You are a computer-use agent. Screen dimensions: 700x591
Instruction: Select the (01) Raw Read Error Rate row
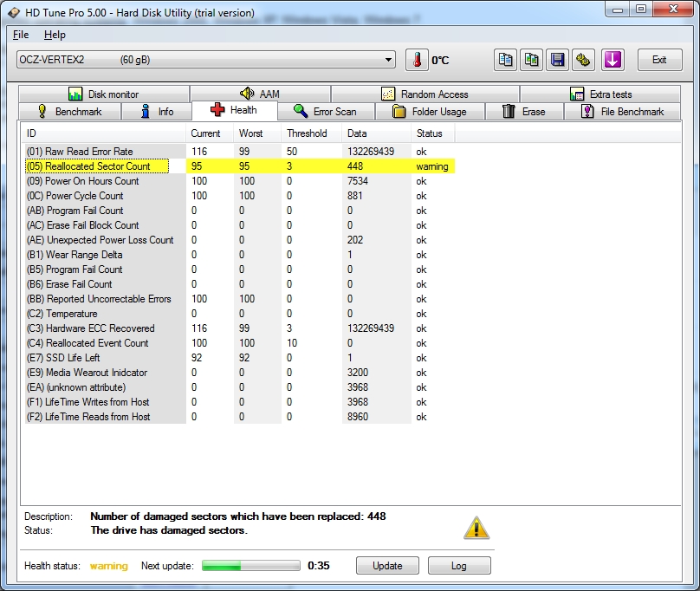tap(240, 152)
